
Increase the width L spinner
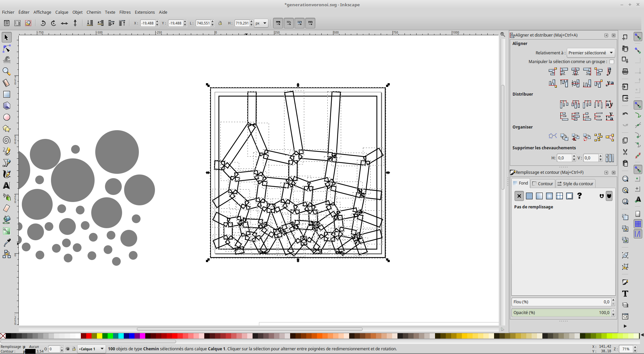(212, 21)
